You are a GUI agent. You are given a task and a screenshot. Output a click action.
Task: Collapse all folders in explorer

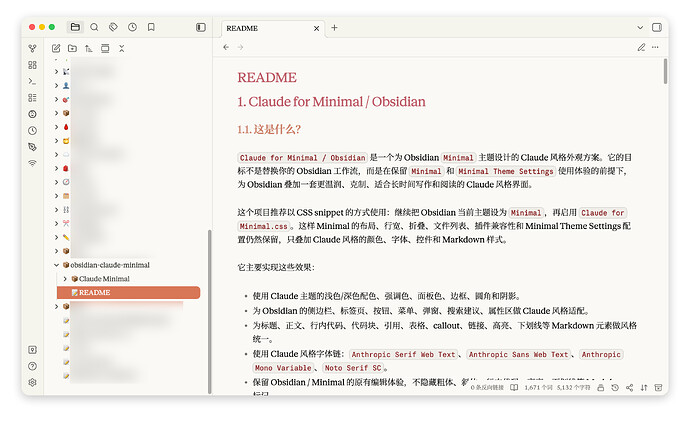pos(121,48)
